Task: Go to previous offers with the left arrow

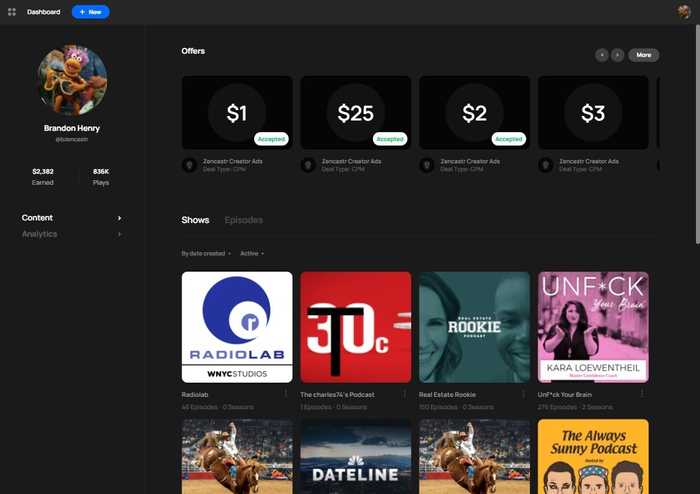Action: (x=602, y=55)
